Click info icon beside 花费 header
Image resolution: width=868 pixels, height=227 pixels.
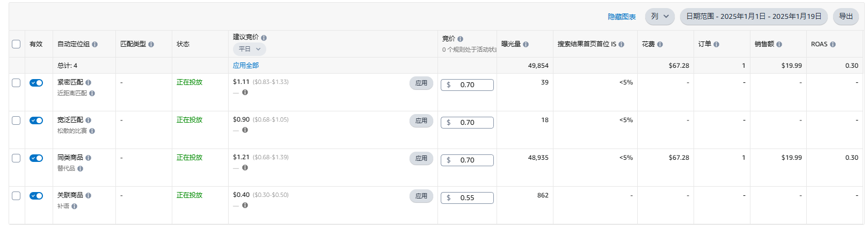pyautogui.click(x=660, y=44)
